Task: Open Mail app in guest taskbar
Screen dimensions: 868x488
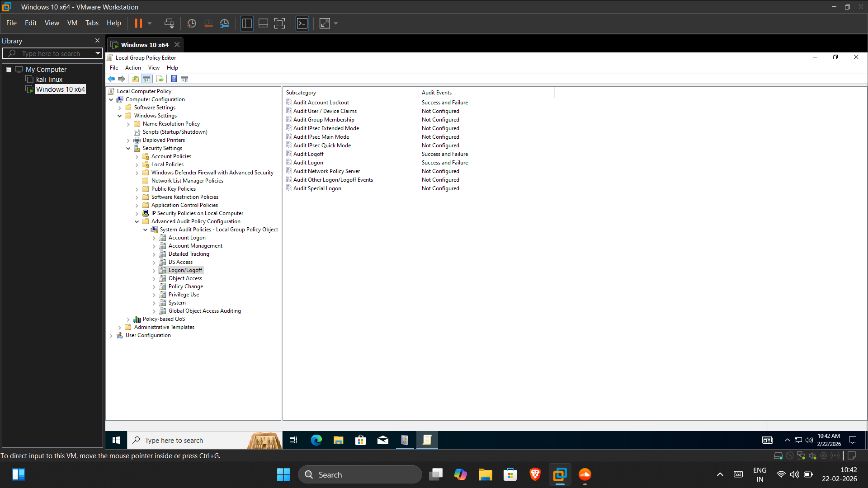Action: point(382,440)
